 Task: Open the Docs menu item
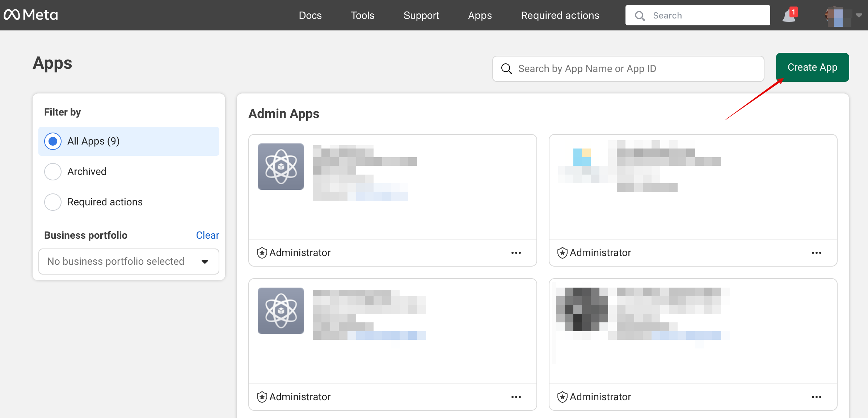coord(310,15)
